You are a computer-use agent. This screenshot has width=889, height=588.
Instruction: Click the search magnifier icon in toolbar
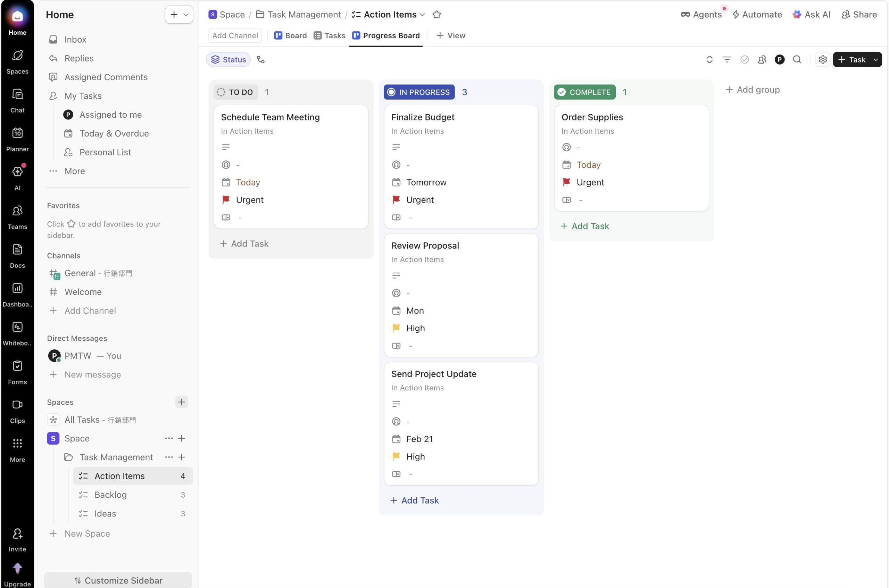[x=797, y=59]
